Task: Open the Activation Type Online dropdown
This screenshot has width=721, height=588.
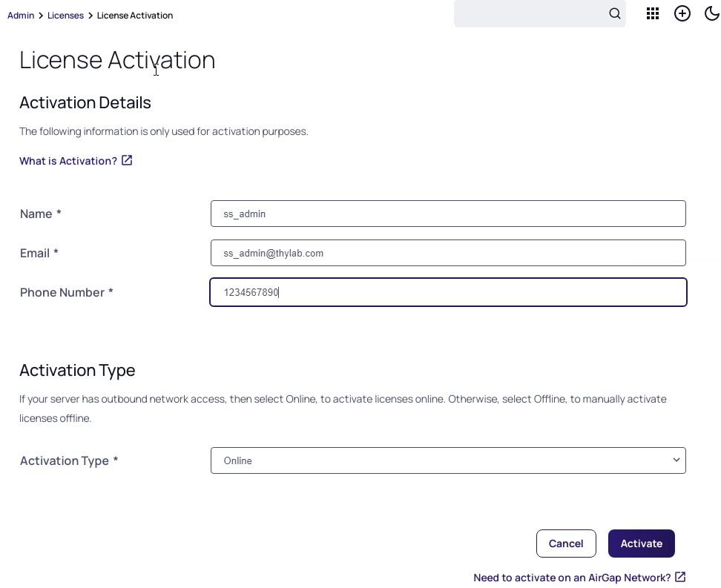Action: click(x=448, y=460)
